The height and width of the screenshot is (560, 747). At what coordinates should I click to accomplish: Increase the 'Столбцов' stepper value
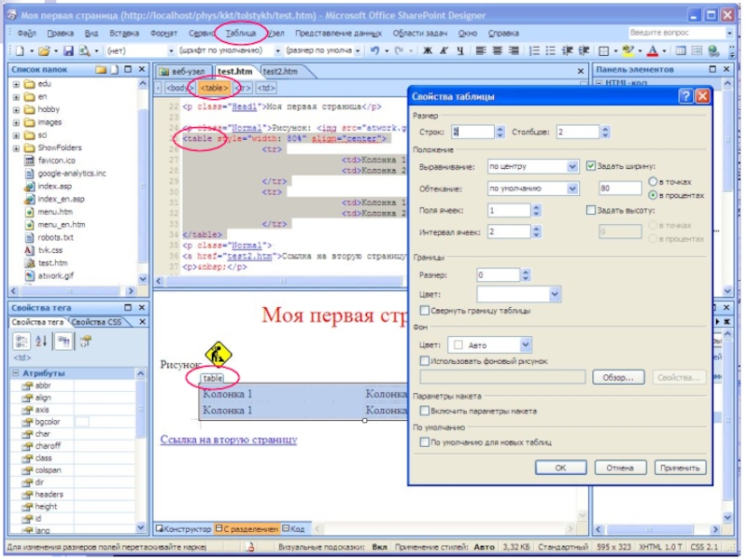[605, 129]
